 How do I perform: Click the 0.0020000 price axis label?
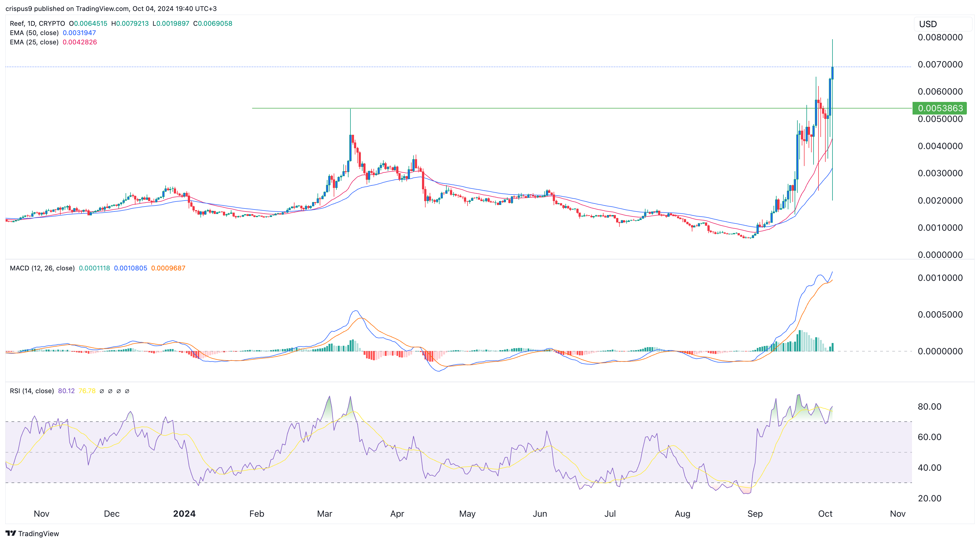[x=940, y=201]
